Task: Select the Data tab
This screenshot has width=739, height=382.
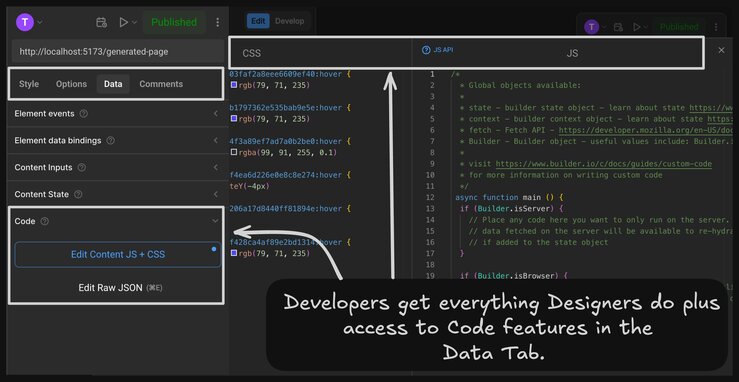Action: click(113, 84)
